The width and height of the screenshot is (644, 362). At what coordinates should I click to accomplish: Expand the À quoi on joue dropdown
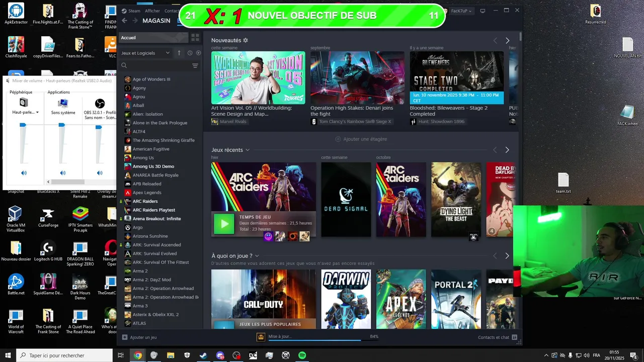click(x=257, y=256)
